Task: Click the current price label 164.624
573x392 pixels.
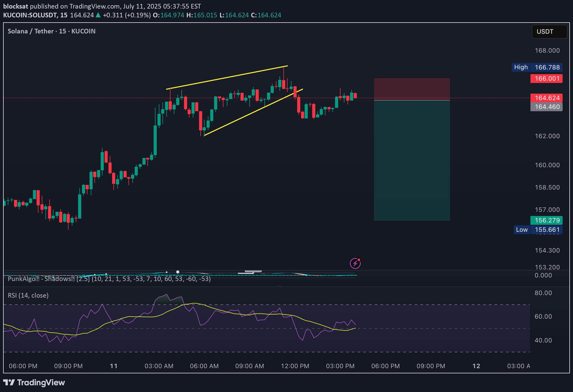Action: (546, 98)
